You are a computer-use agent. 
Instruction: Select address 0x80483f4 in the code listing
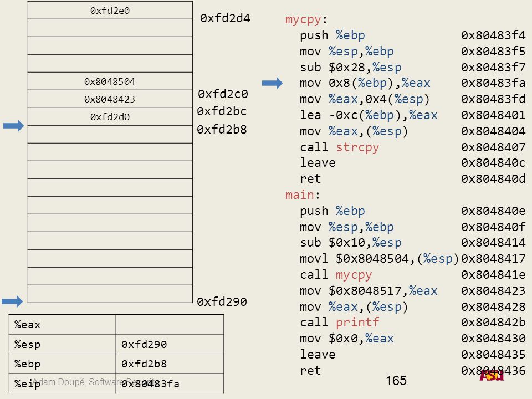pyautogui.click(x=493, y=35)
